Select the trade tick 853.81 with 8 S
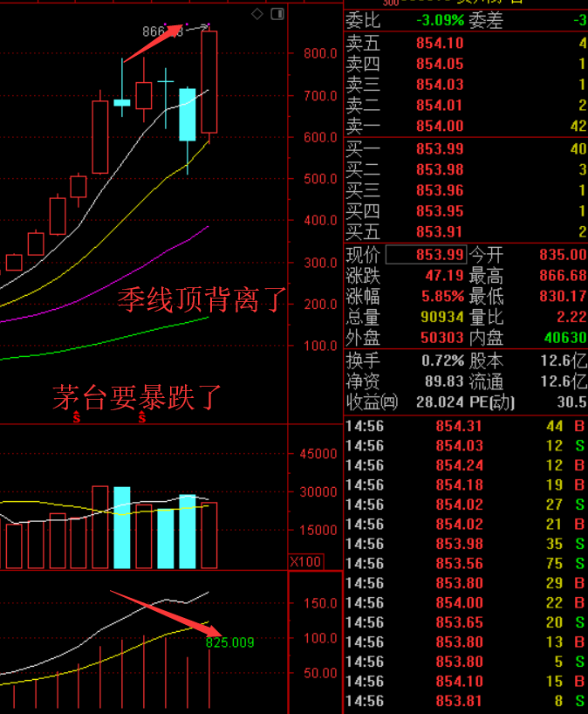The image size is (588, 714). tap(466, 701)
